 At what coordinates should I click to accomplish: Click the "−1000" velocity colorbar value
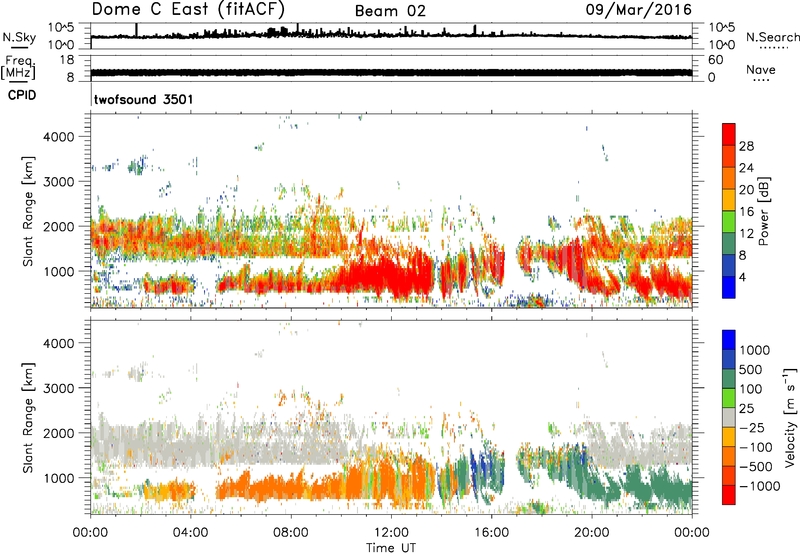759,486
